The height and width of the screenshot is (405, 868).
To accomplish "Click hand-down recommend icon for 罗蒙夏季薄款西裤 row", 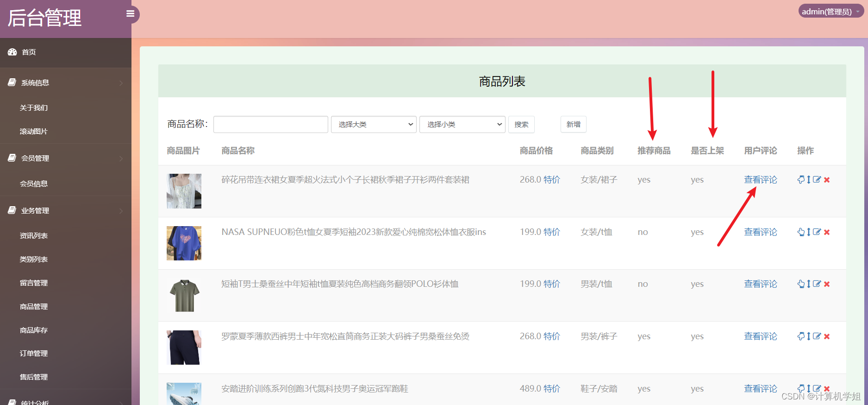I will click(801, 336).
